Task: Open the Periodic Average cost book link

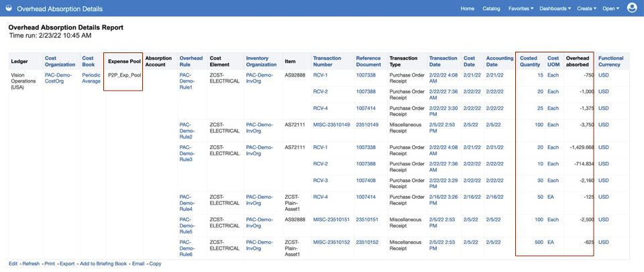Action: point(91,78)
